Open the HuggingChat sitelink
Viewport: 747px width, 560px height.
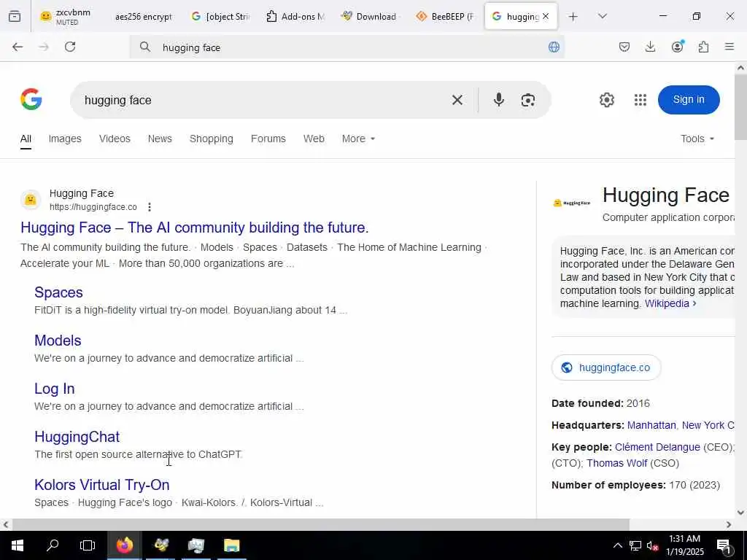click(x=77, y=437)
